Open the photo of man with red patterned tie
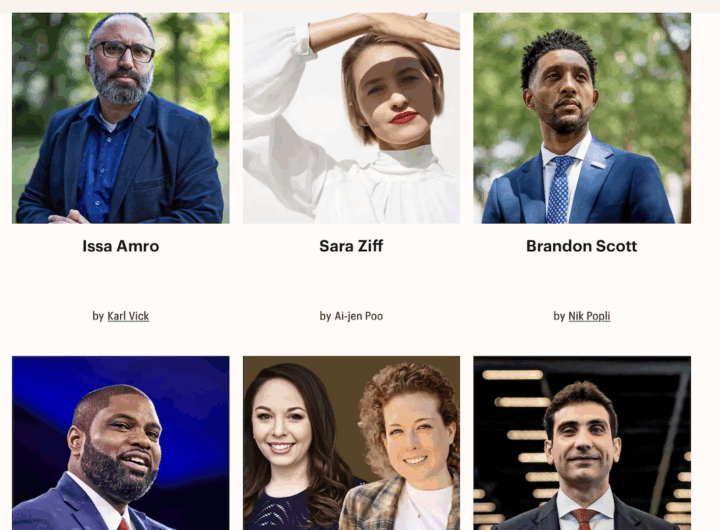 pos(582,443)
